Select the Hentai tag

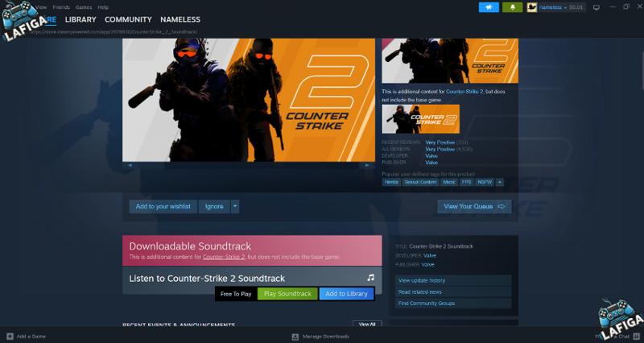click(391, 183)
